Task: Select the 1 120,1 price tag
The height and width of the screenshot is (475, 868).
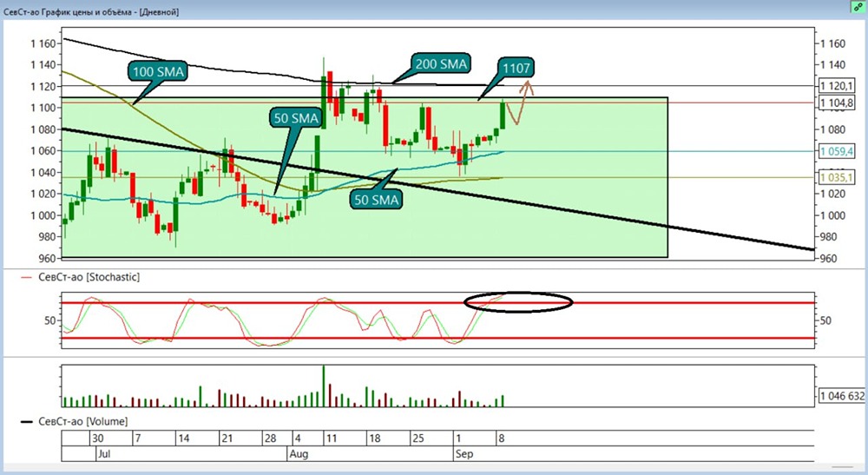Action: click(x=837, y=86)
